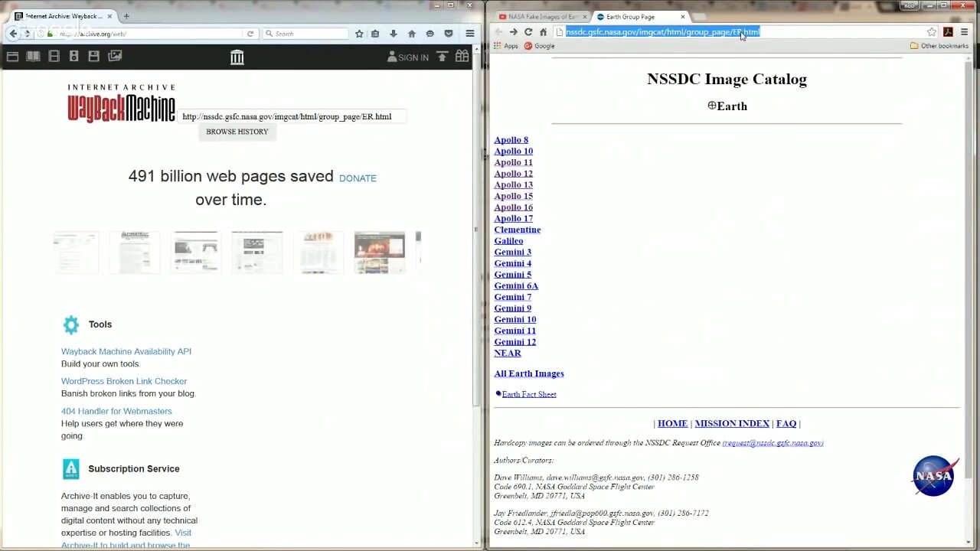The width and height of the screenshot is (980, 551).
Task: Bookmark this page with Firefox star
Action: (x=359, y=34)
